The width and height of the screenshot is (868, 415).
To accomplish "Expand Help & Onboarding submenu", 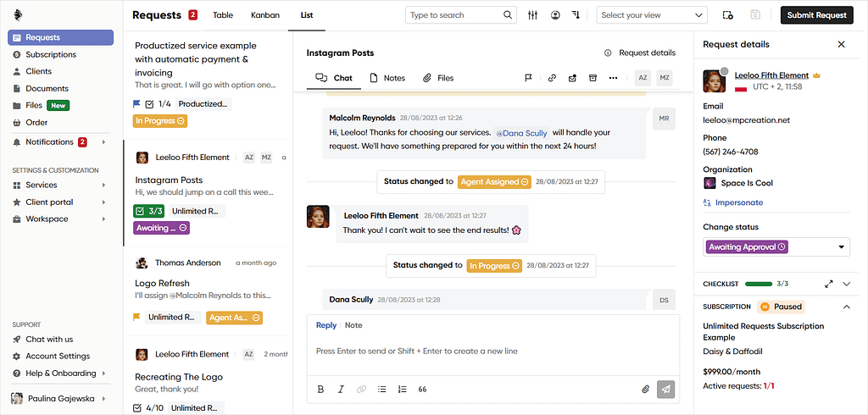I will point(103,373).
